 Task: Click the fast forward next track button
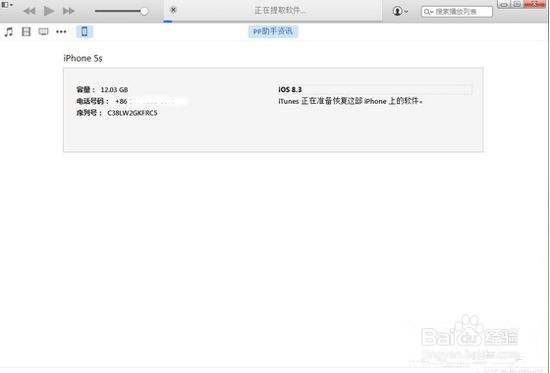(69, 11)
